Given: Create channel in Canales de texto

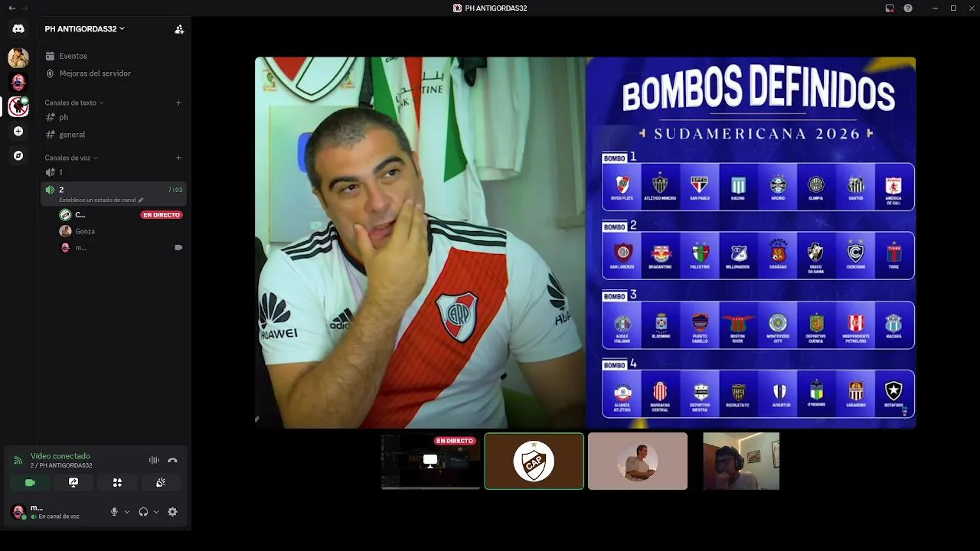Looking at the screenshot, I should pyautogui.click(x=178, y=103).
